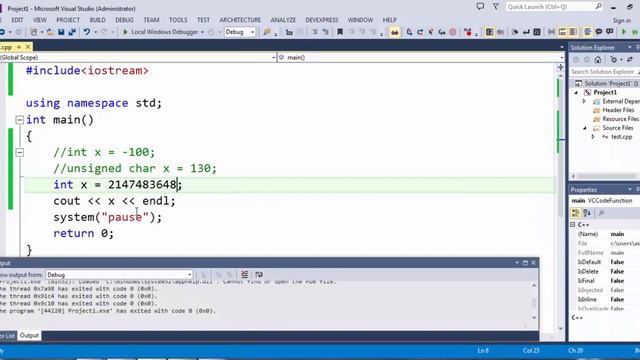
Task: Click the Find in Files icon
Action: click(267, 32)
